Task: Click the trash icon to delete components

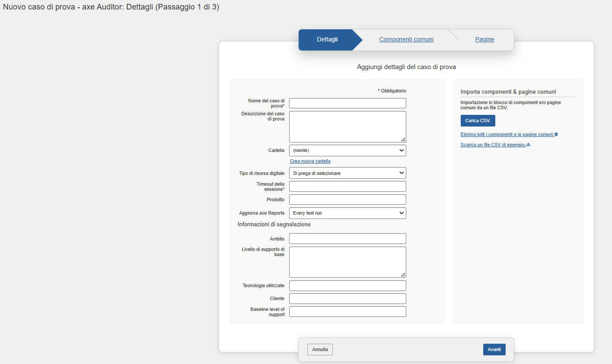Action: click(x=555, y=134)
